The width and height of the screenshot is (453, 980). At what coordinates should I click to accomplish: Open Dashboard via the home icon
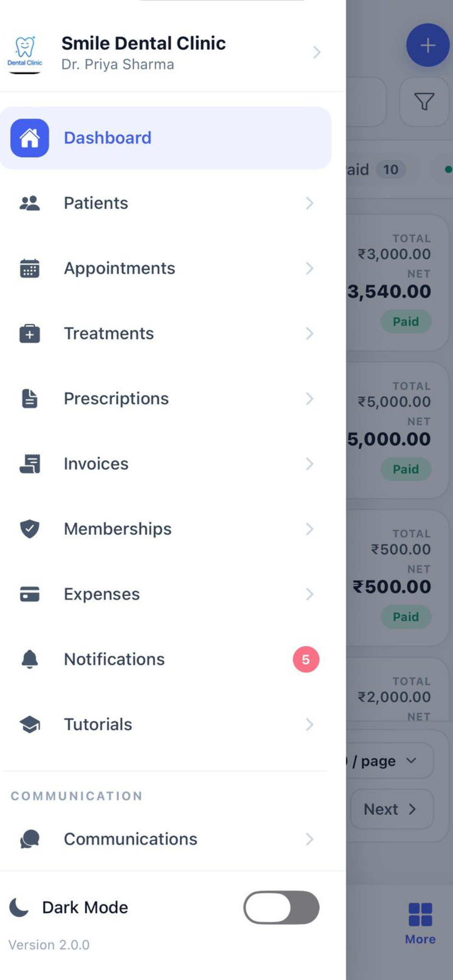(30, 138)
